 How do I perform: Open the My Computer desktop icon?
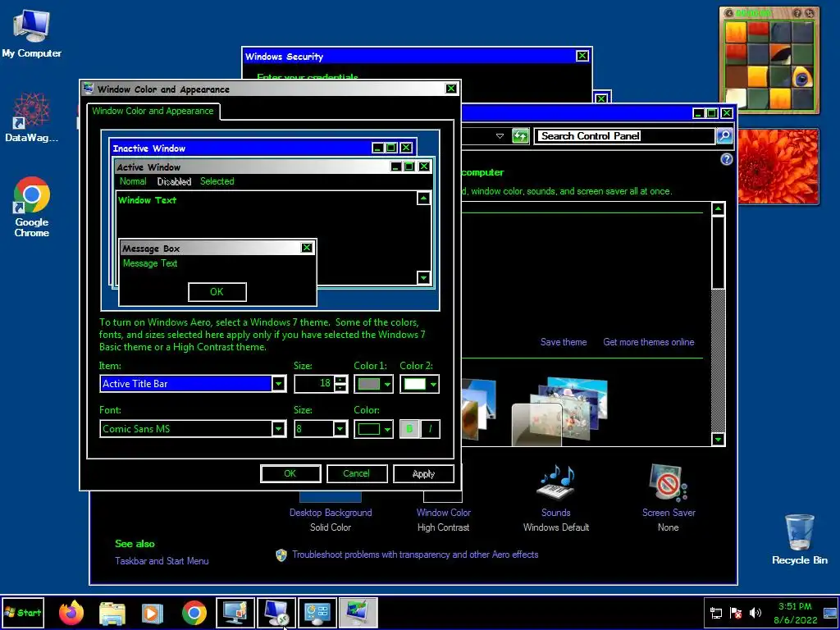[31, 33]
